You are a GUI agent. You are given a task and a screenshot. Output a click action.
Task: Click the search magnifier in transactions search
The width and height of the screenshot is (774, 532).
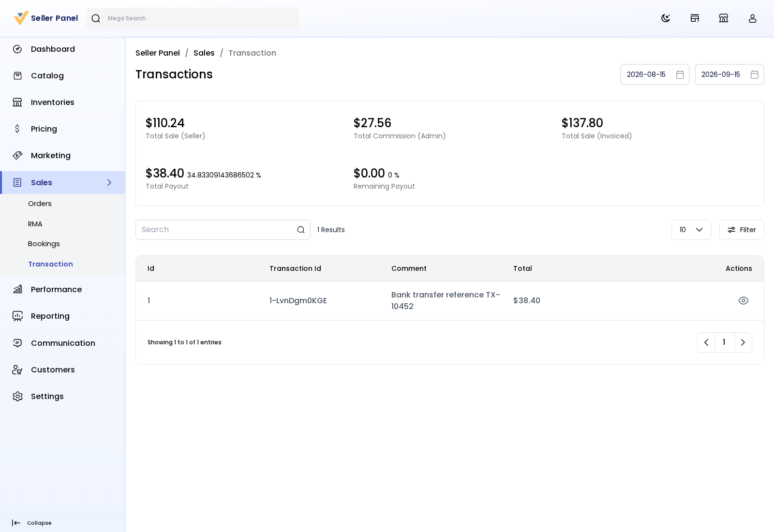click(301, 230)
